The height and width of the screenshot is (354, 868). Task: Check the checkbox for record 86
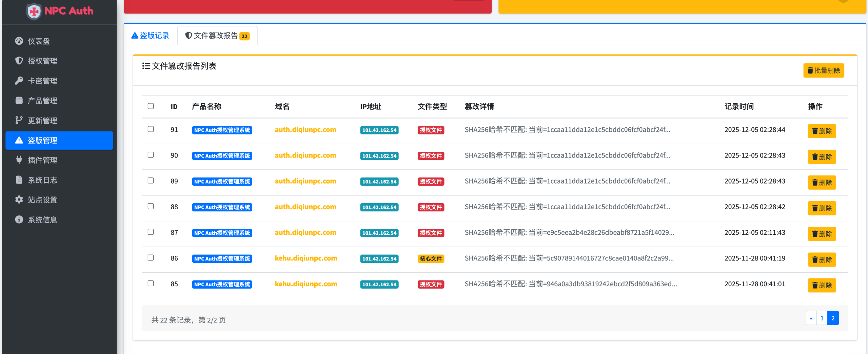pos(151,257)
